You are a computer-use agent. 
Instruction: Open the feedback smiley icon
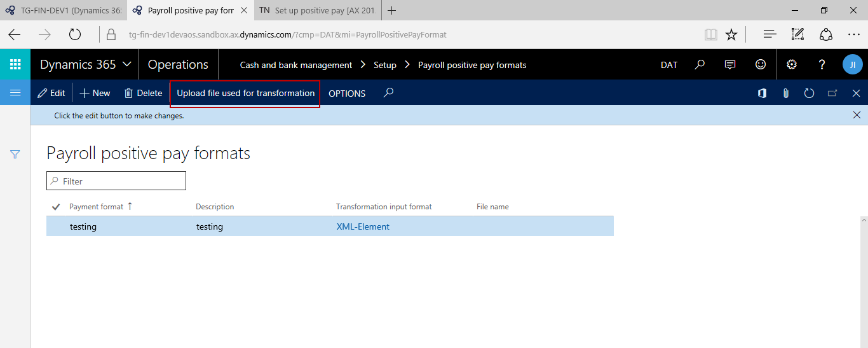coord(761,64)
